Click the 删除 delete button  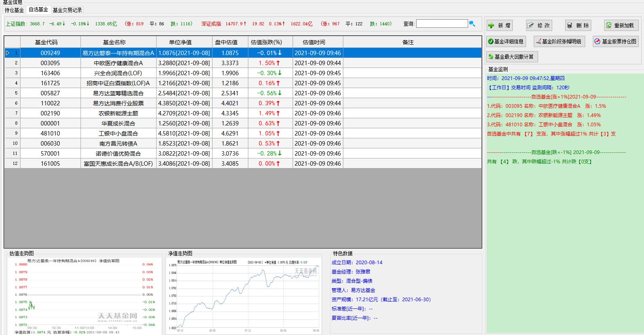578,25
